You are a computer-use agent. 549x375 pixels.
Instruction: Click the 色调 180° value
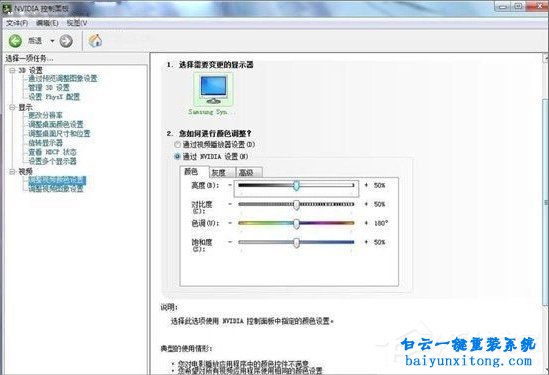(x=381, y=223)
